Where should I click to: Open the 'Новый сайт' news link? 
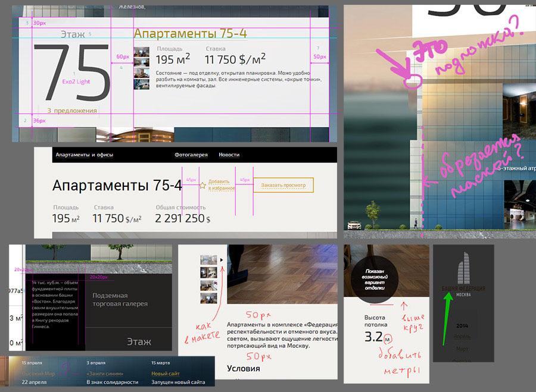tap(167, 373)
